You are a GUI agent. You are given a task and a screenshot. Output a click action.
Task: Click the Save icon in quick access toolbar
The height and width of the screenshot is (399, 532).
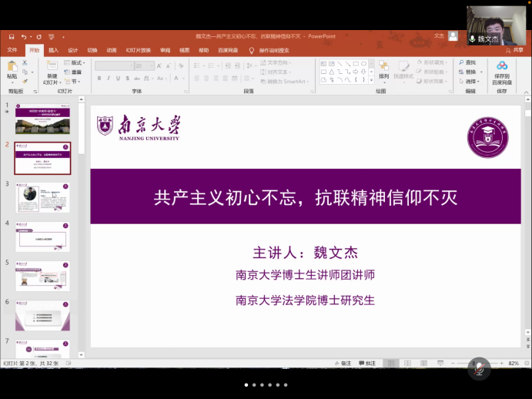click(12, 36)
